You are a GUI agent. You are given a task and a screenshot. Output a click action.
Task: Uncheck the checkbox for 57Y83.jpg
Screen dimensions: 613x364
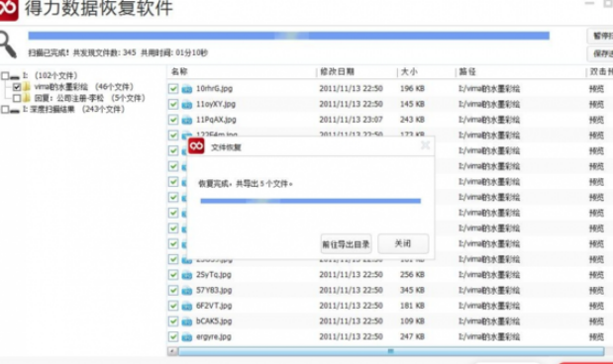coord(173,290)
